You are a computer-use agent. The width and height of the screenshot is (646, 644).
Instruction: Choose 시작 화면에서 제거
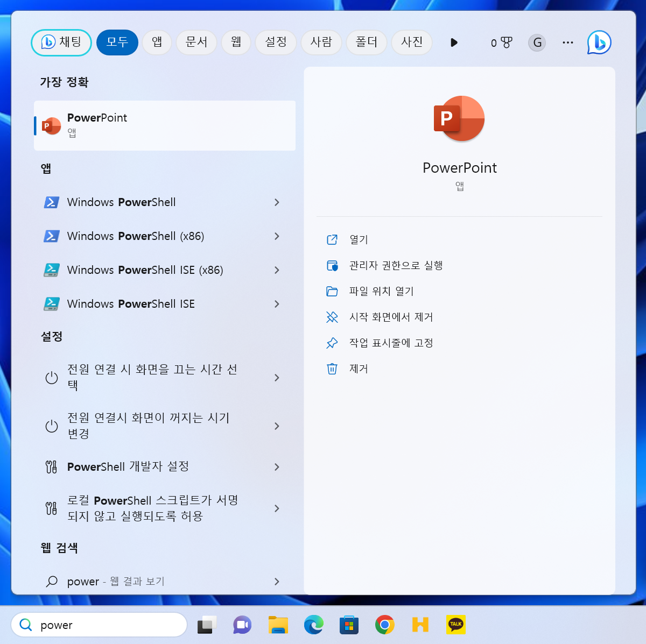391,317
